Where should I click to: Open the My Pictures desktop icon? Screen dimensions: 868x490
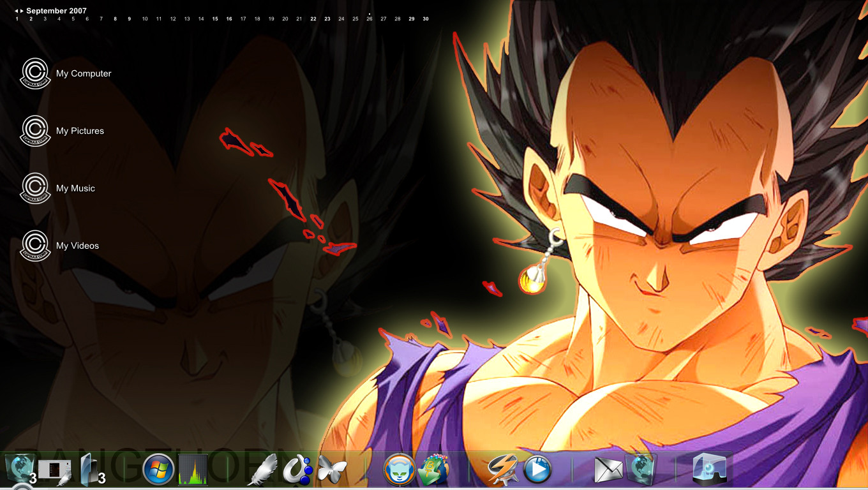coord(62,131)
